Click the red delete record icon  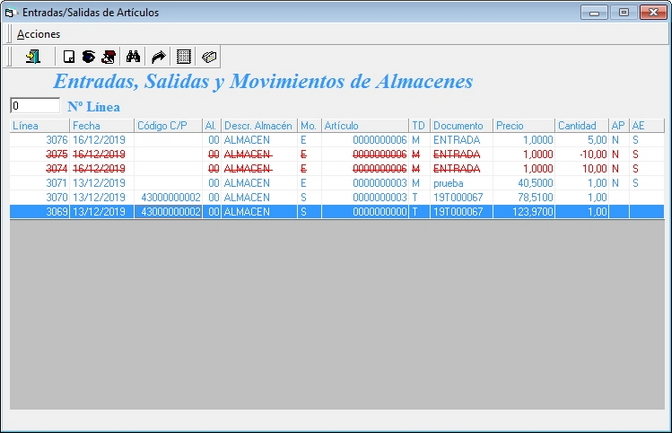click(108, 57)
